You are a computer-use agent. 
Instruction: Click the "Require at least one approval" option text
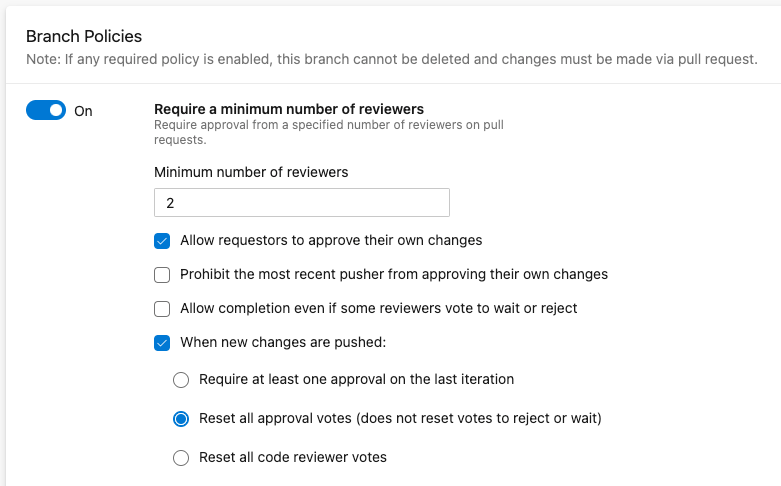coord(356,380)
